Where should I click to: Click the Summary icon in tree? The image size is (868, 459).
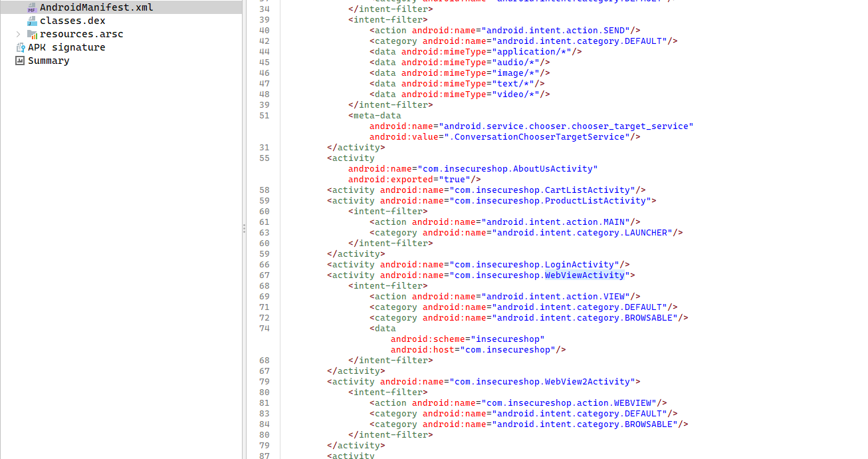click(20, 61)
